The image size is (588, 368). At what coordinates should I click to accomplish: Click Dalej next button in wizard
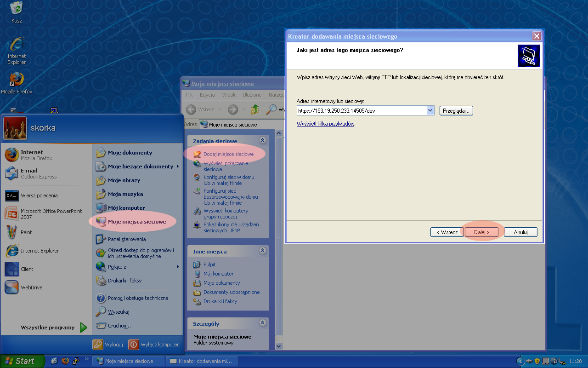click(481, 232)
